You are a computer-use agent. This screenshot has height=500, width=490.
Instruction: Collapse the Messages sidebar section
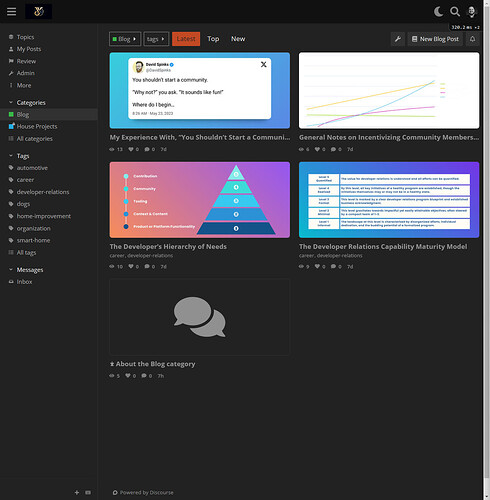26,270
